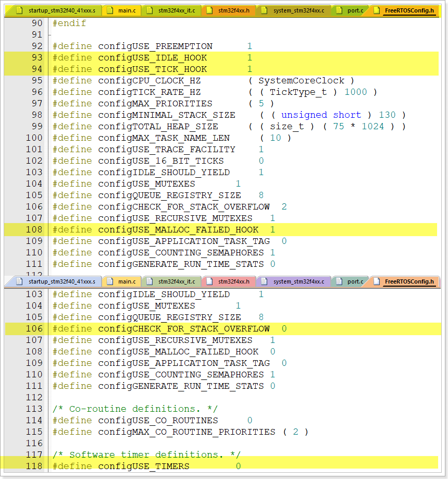Image resolution: width=448 pixels, height=479 pixels.
Task: Click line number 100 in gutter
Action: (34, 138)
